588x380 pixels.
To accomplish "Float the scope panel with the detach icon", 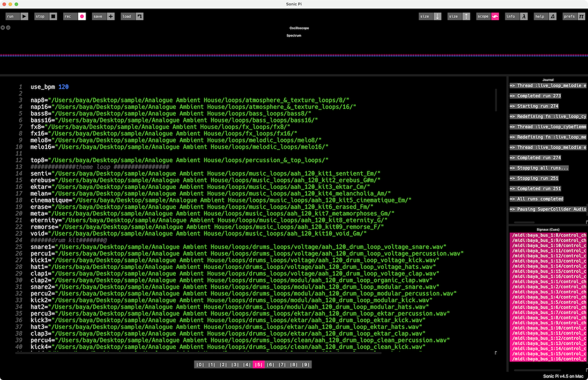I will (8, 27).
